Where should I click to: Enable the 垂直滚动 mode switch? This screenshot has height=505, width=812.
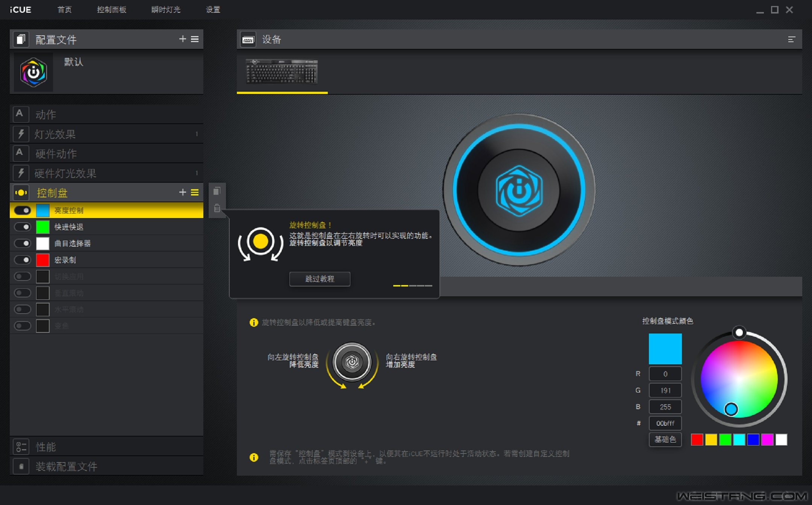pyautogui.click(x=23, y=293)
